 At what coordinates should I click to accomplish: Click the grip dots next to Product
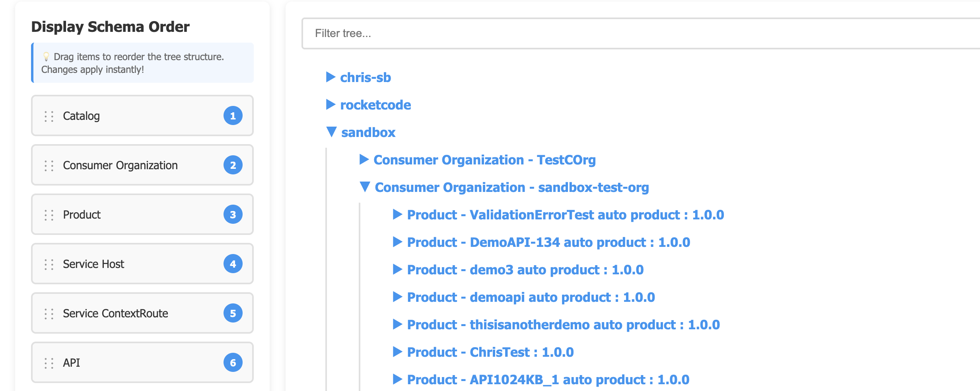click(49, 215)
